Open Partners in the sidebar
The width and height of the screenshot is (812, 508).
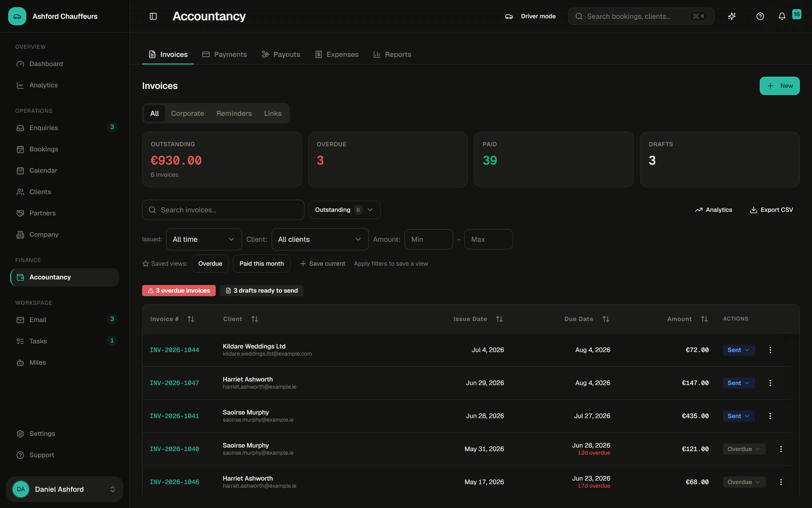coord(64,213)
